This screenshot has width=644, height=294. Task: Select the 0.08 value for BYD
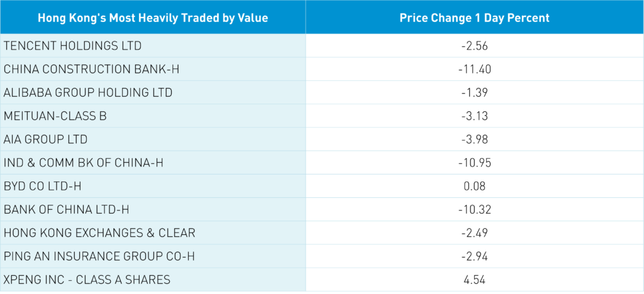tap(474, 186)
